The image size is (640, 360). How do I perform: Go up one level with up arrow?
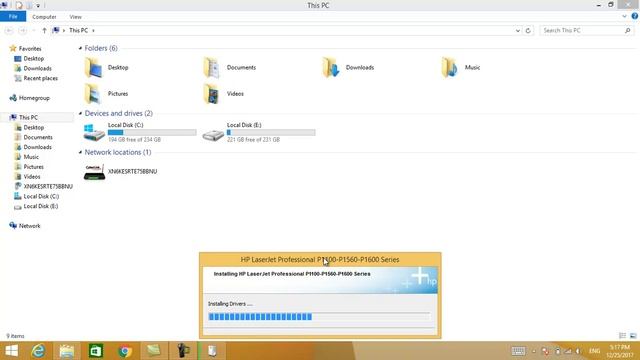44,31
